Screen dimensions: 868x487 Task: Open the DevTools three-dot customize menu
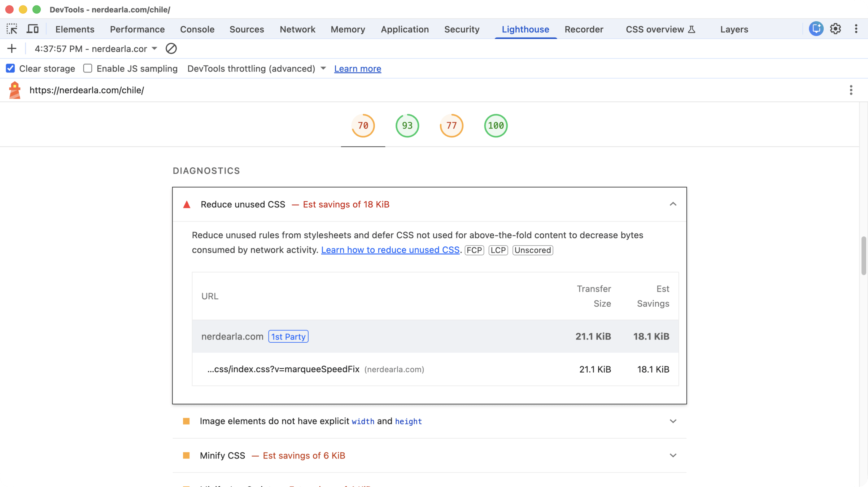point(856,29)
